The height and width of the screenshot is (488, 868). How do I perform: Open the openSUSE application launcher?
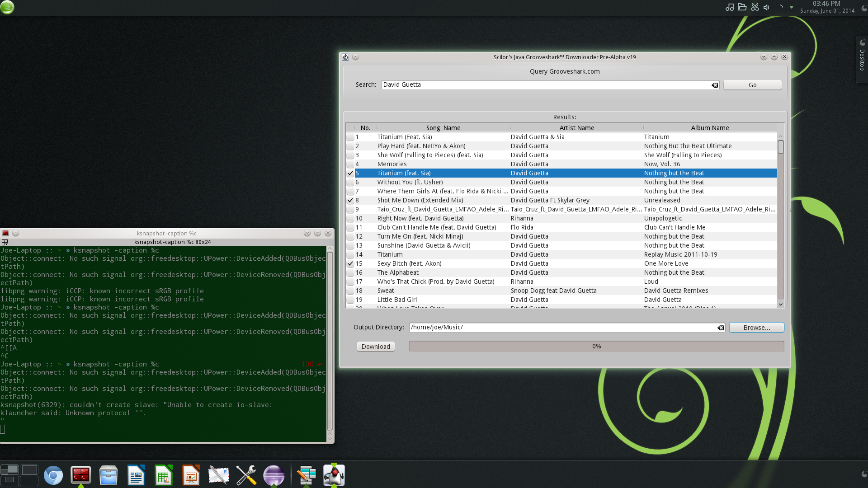[7, 7]
